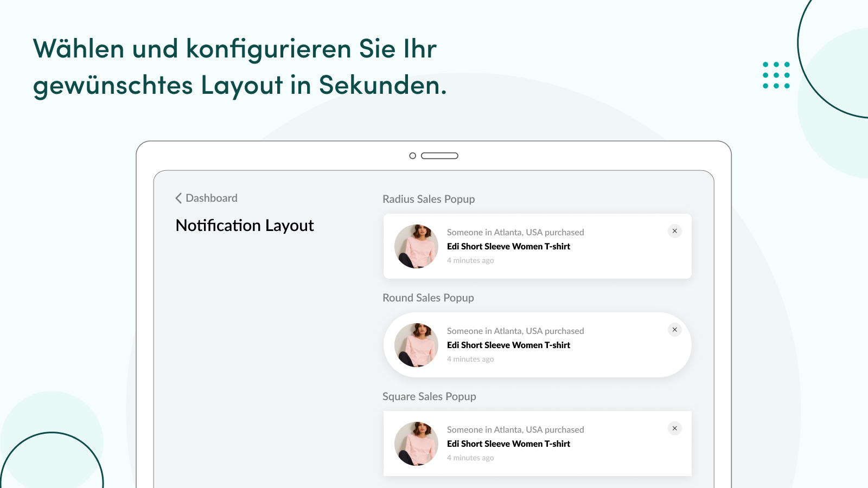Click '4 minutes ago' in Round popup card
This screenshot has width=868, height=488.
click(x=470, y=359)
